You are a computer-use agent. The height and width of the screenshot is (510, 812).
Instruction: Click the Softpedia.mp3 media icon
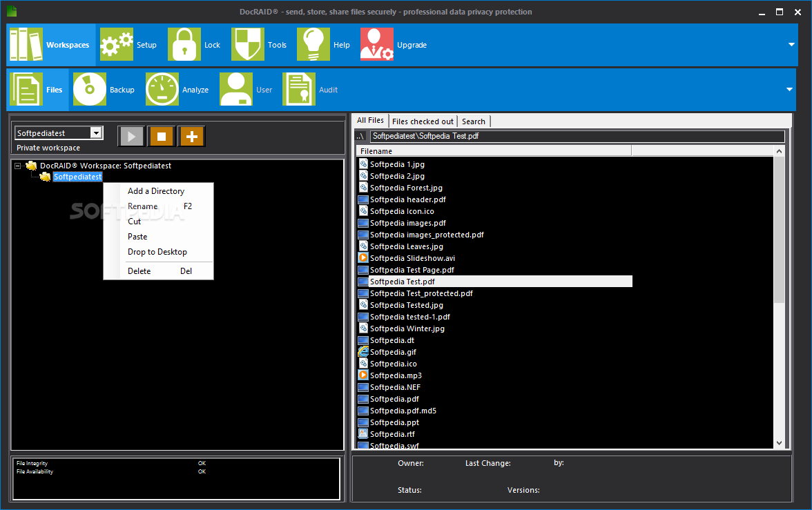(363, 375)
